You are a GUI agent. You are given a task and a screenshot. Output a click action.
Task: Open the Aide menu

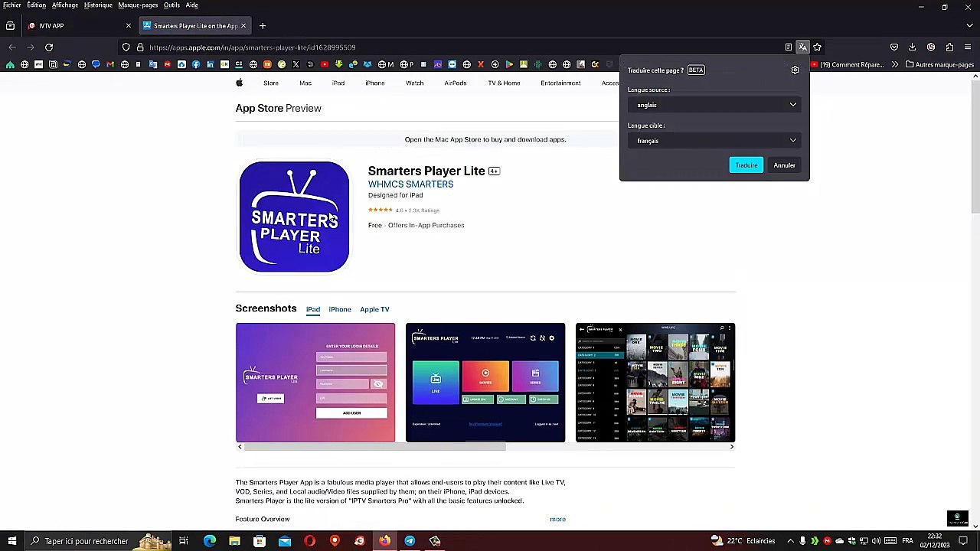pos(192,5)
